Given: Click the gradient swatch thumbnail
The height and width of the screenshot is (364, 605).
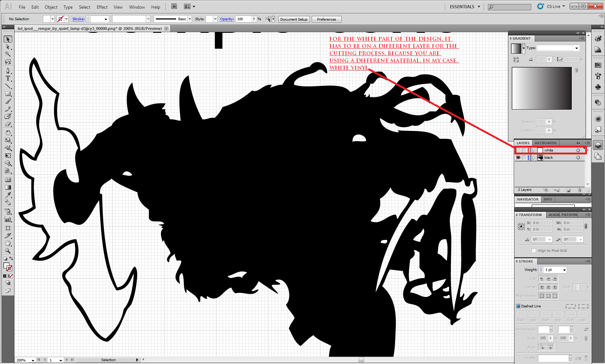Looking at the screenshot, I should [516, 48].
